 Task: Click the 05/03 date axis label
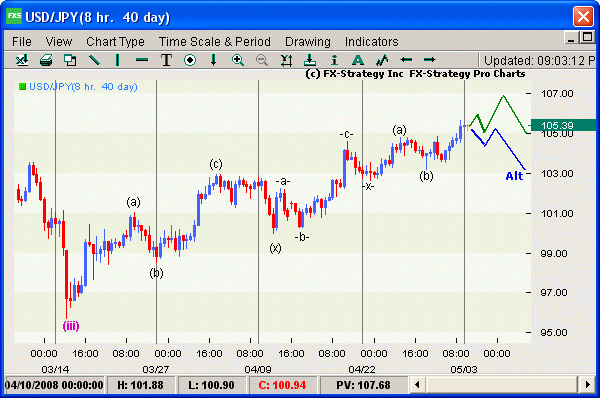click(464, 369)
